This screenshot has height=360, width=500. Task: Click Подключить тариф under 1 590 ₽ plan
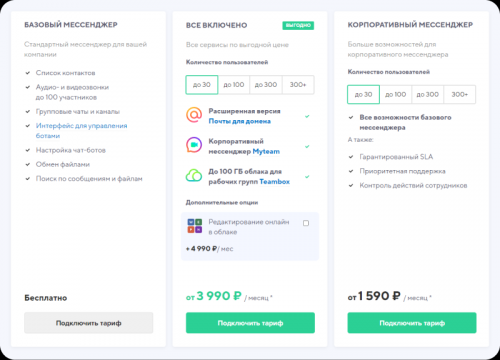click(x=412, y=323)
